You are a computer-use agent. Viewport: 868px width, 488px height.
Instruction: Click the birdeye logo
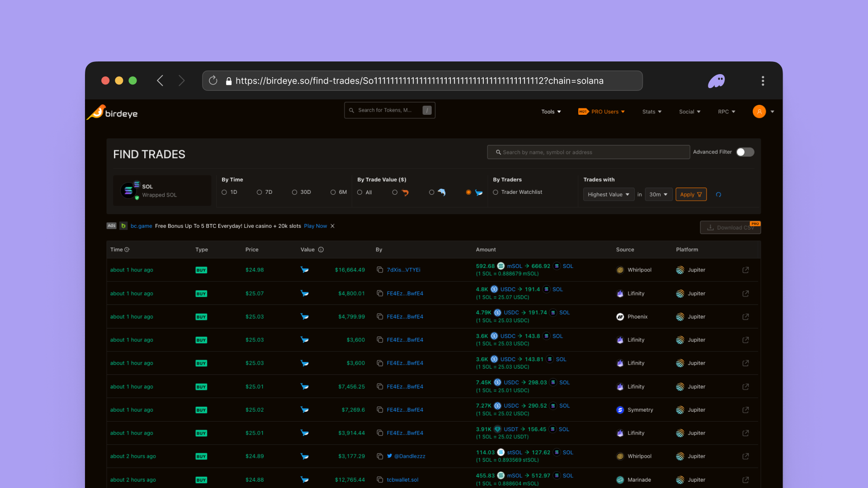point(113,113)
